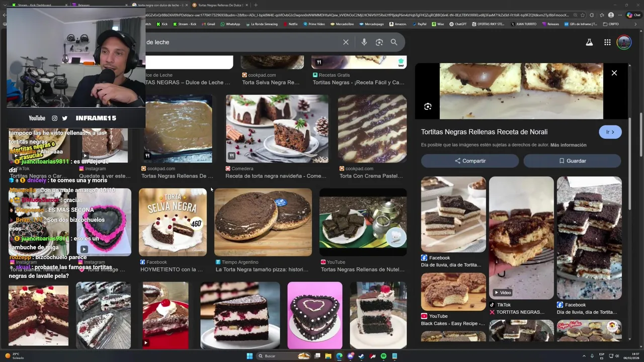Viewport: 644px width, 362px height.
Task: Open Tiempo Argentino torta negra pizza image
Action: (x=263, y=222)
